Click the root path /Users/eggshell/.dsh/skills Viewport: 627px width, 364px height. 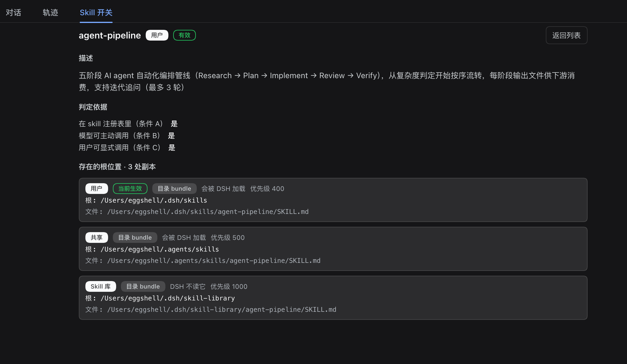154,200
